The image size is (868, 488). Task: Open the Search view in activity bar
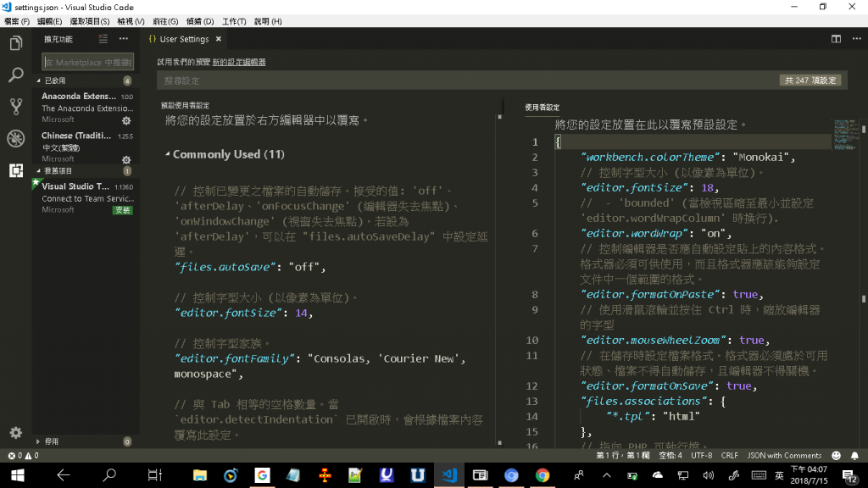pos(15,75)
